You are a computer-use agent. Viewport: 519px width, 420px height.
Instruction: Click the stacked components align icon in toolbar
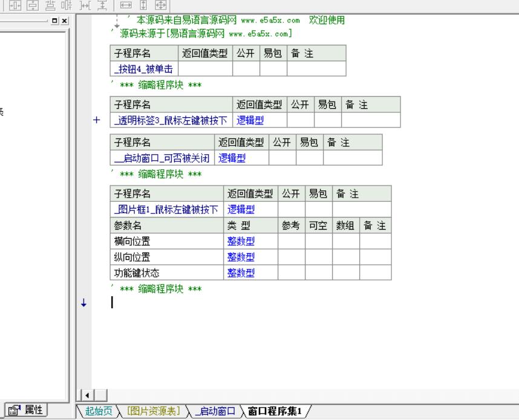50,5
